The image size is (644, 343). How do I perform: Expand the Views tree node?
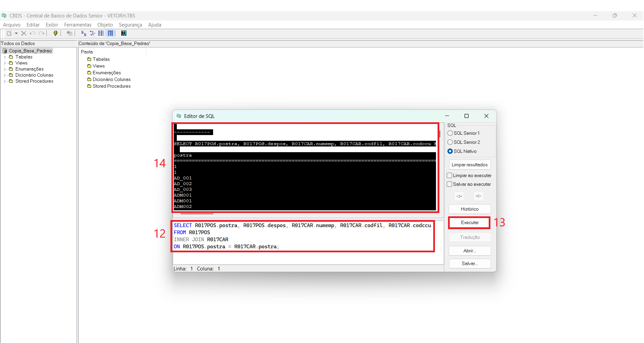(5, 63)
